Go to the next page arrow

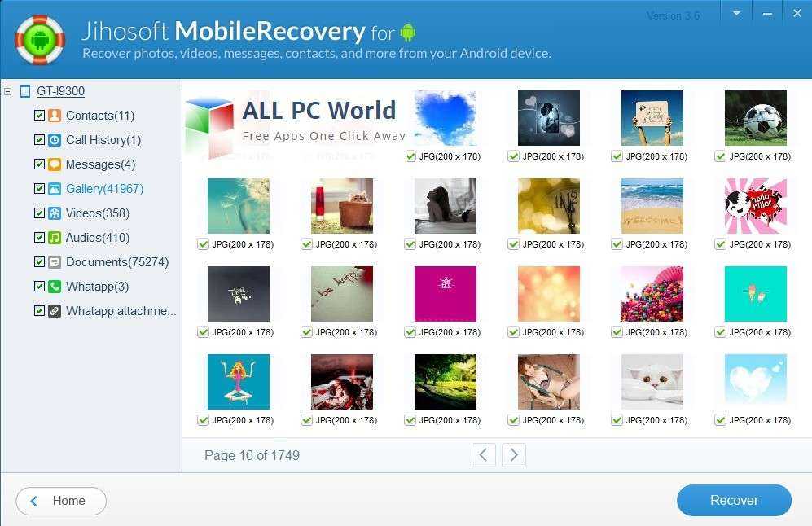coord(514,455)
